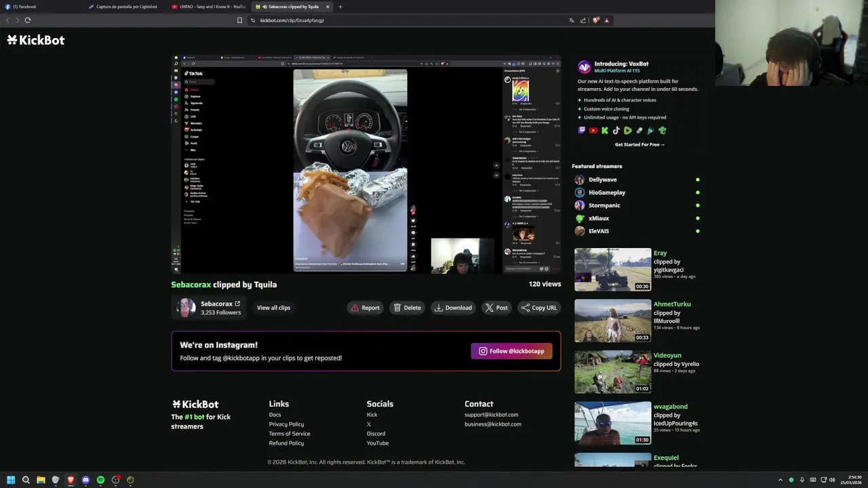Open the Eray clip thumbnail
The image size is (868, 488).
point(612,270)
